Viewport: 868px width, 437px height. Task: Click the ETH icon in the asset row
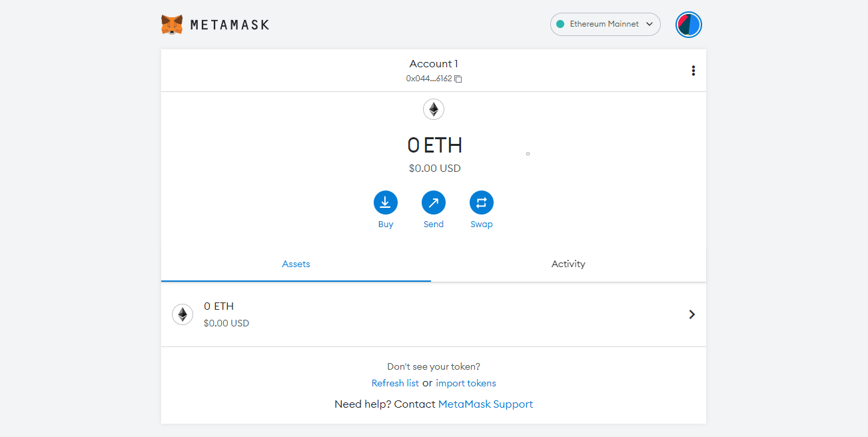[183, 314]
